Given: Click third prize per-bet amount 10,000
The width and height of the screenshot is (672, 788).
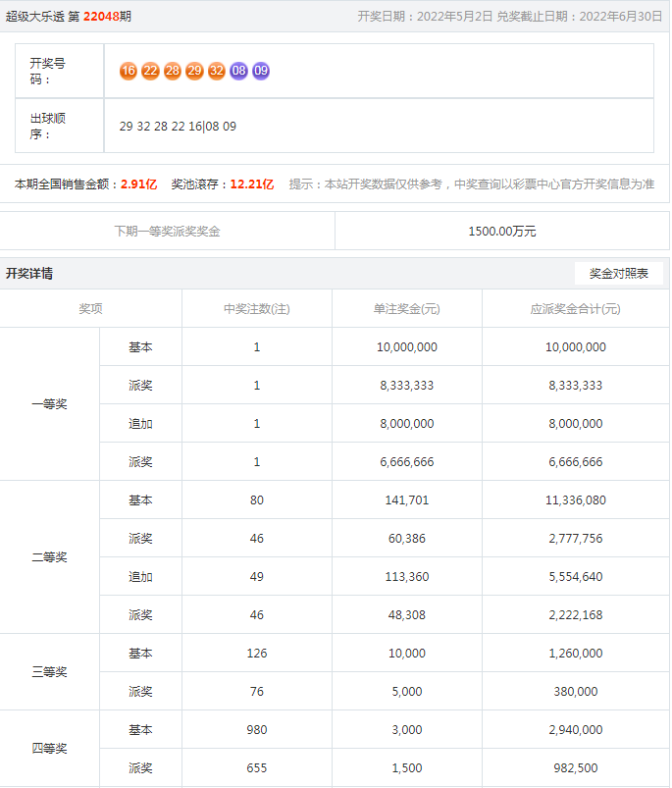Looking at the screenshot, I should click(x=407, y=653).
